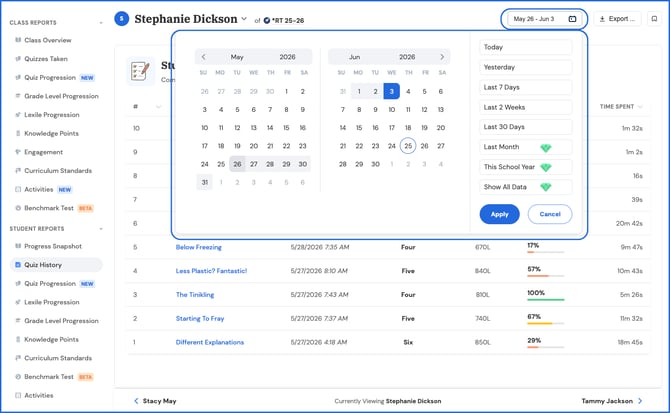Open Knowledge Points under Class Reports
670x413 pixels.
tap(51, 134)
